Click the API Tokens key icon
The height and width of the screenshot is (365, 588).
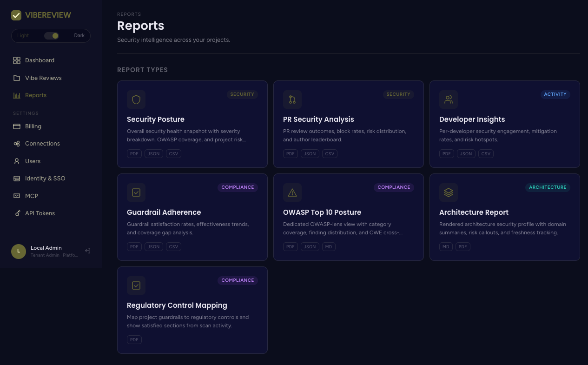[17, 213]
